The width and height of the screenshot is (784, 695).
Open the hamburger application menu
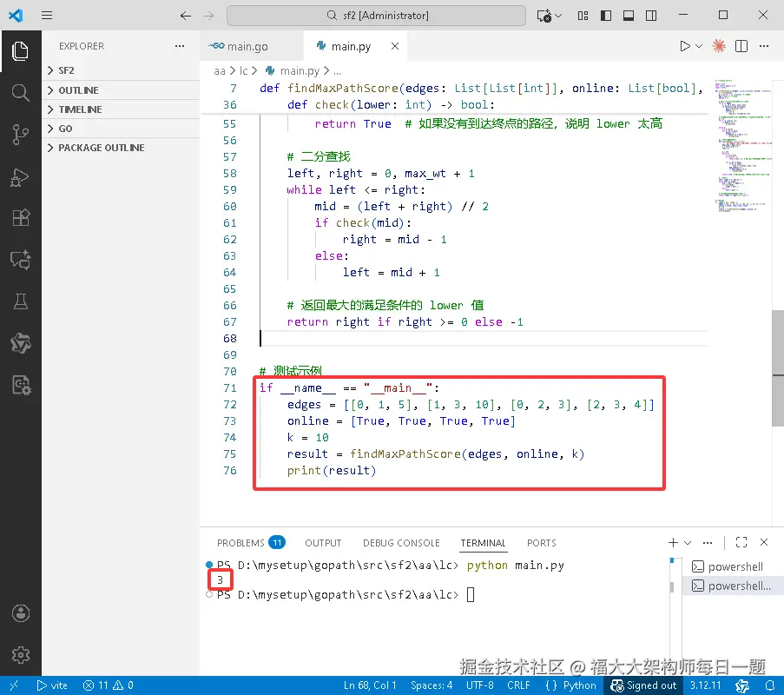47,16
